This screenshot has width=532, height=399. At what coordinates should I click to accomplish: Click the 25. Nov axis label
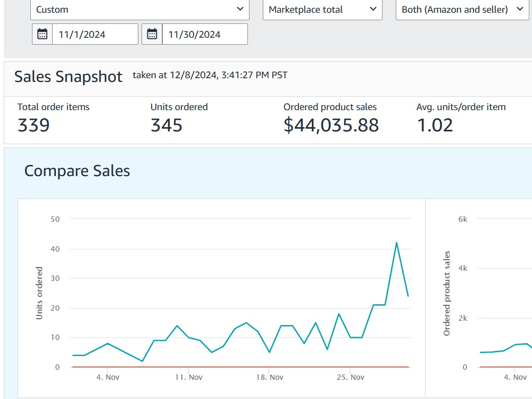tap(351, 377)
